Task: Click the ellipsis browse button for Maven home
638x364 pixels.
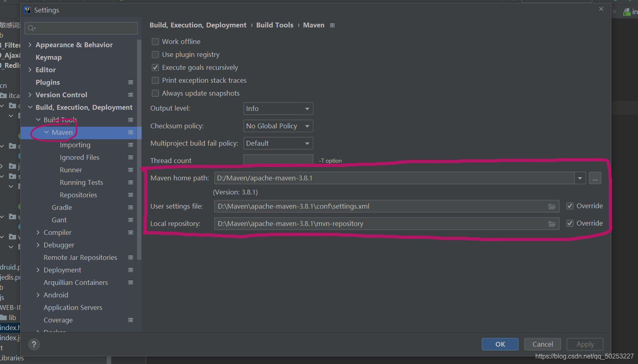Action: pos(595,178)
